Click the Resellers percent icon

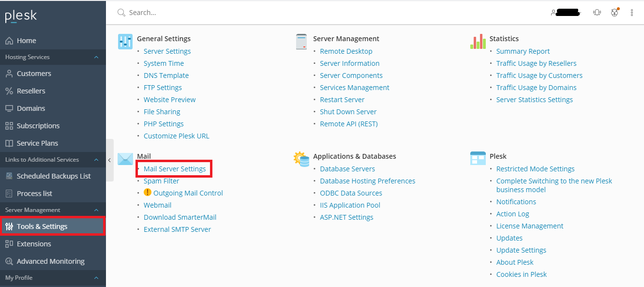click(9, 91)
